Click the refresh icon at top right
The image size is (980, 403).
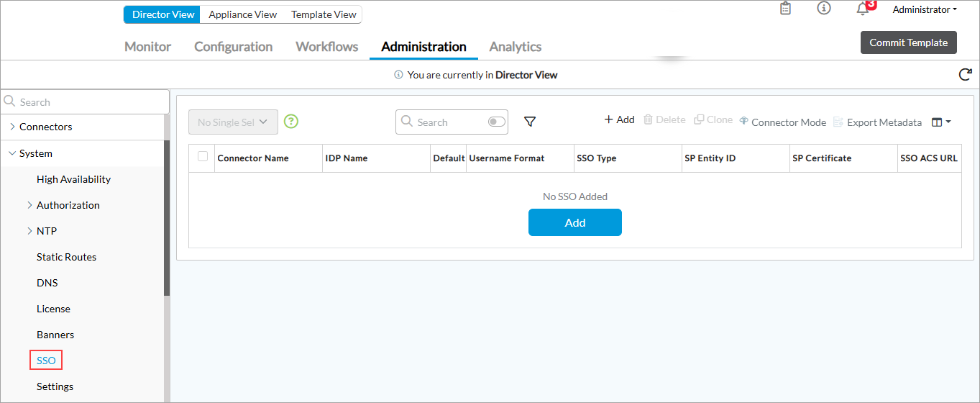click(x=965, y=75)
